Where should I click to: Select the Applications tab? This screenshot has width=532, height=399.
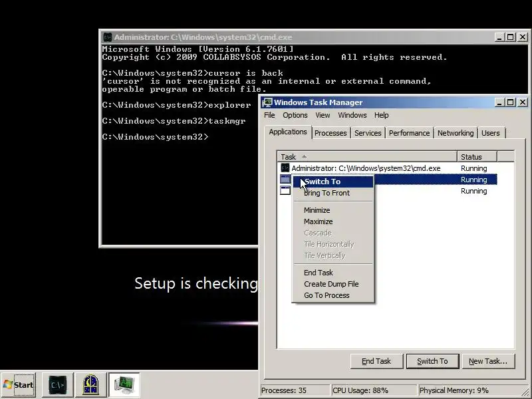tap(288, 132)
